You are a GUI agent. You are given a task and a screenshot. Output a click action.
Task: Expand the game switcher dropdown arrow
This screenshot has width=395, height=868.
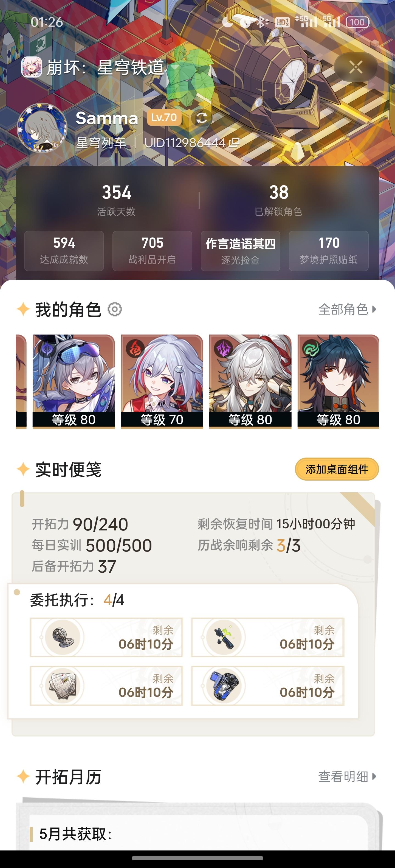(x=174, y=67)
